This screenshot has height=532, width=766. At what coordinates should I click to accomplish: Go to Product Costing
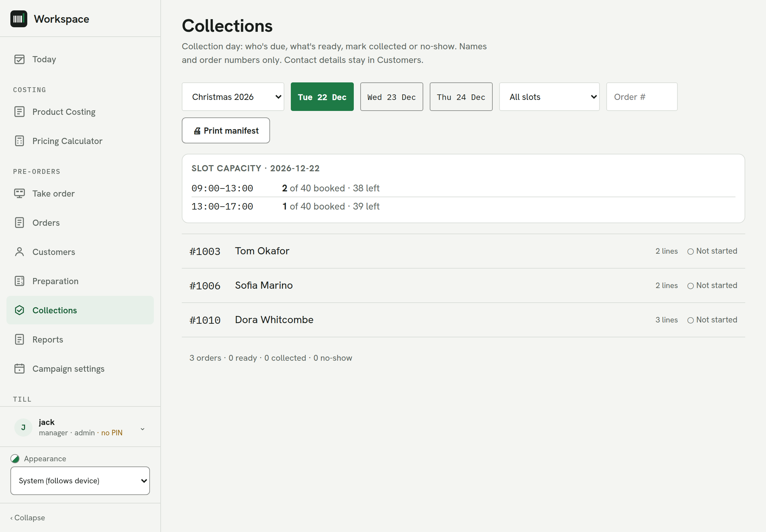coord(80,112)
